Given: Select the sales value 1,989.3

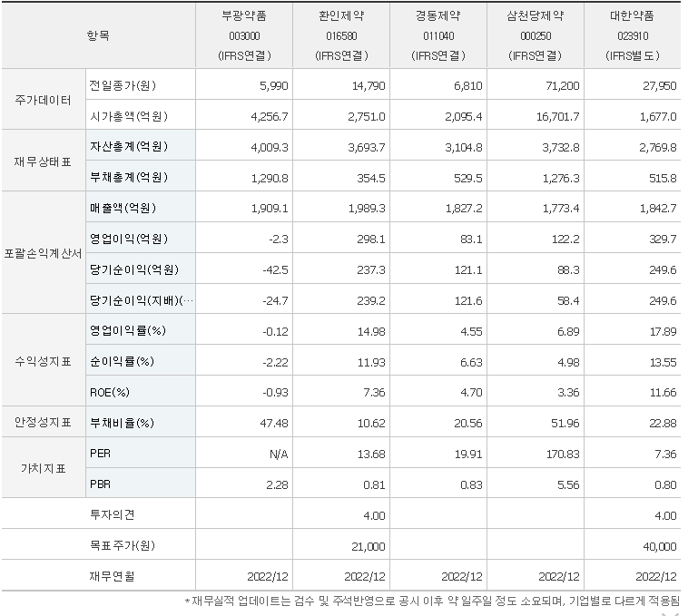Looking at the screenshot, I should coord(367,209).
